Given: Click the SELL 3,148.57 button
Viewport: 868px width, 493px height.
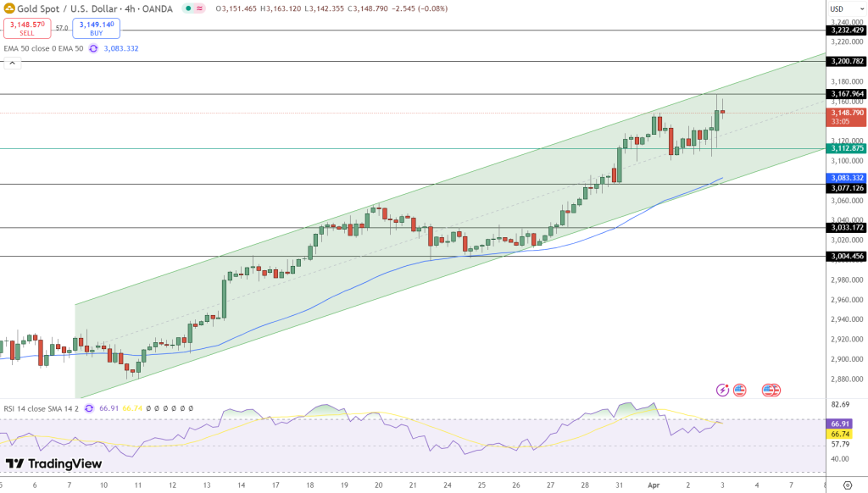Looking at the screenshot, I should (27, 28).
